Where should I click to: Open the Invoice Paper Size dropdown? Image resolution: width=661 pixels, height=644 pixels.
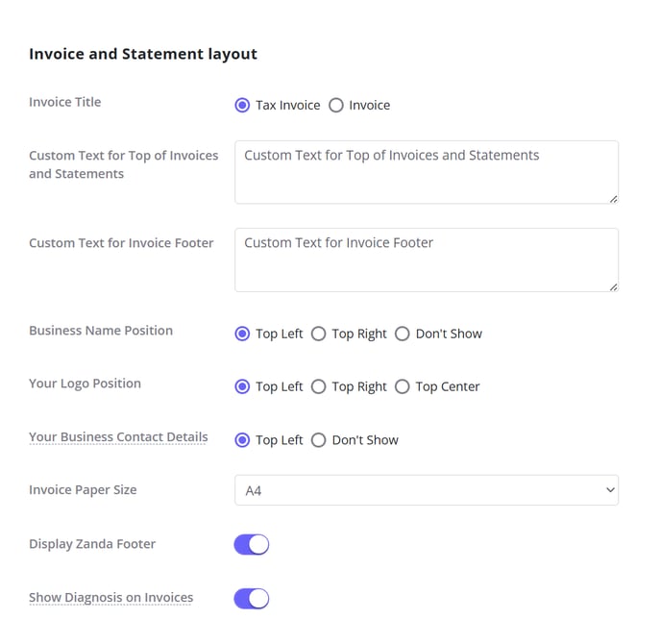[x=427, y=490]
